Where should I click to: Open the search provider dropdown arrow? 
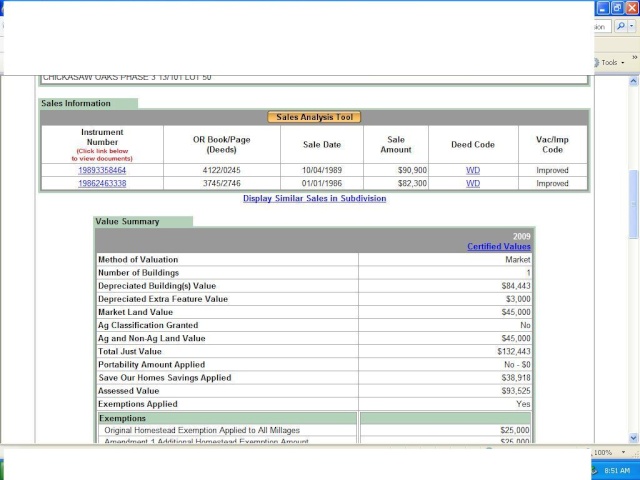631,27
